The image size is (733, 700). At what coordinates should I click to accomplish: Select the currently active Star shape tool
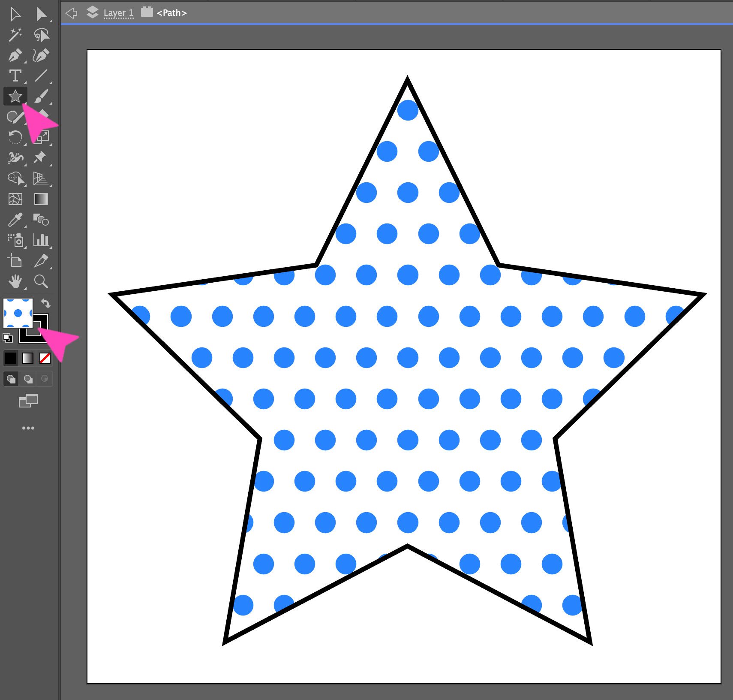click(15, 97)
